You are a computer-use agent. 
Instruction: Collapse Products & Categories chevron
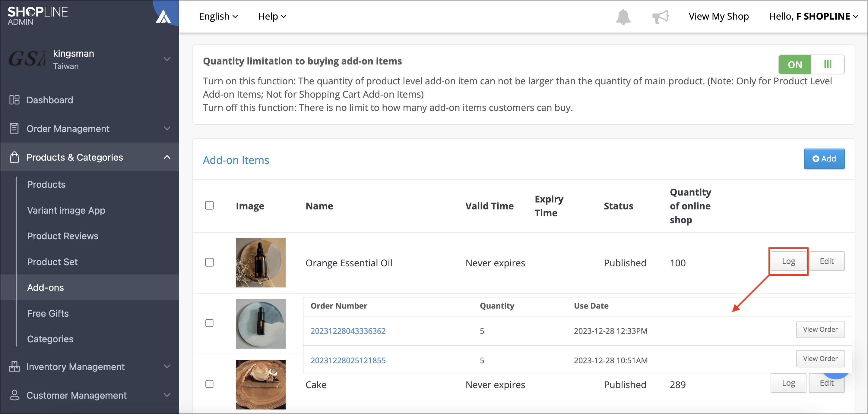point(167,157)
